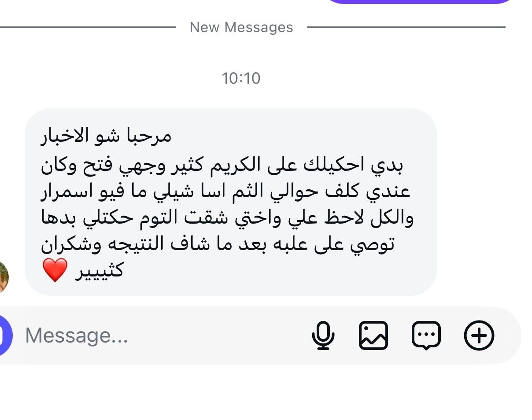532x420 pixels.
Task: Click the greeting line مرحبا شو الاخبار
Action: tap(106, 136)
